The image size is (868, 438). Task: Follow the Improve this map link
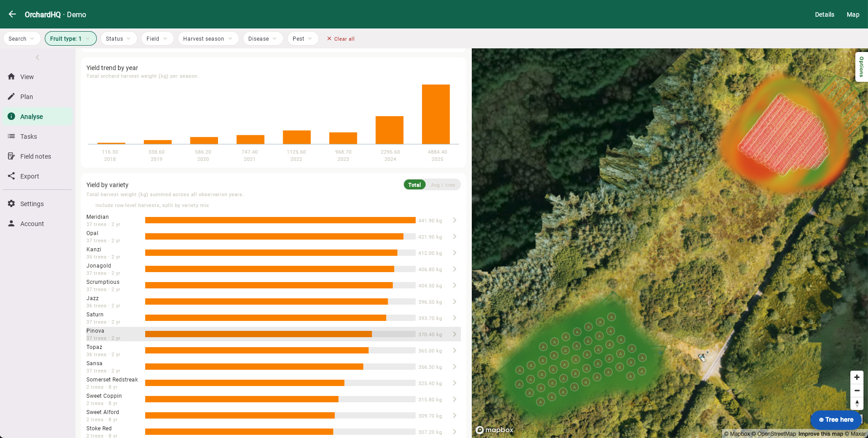(x=821, y=434)
